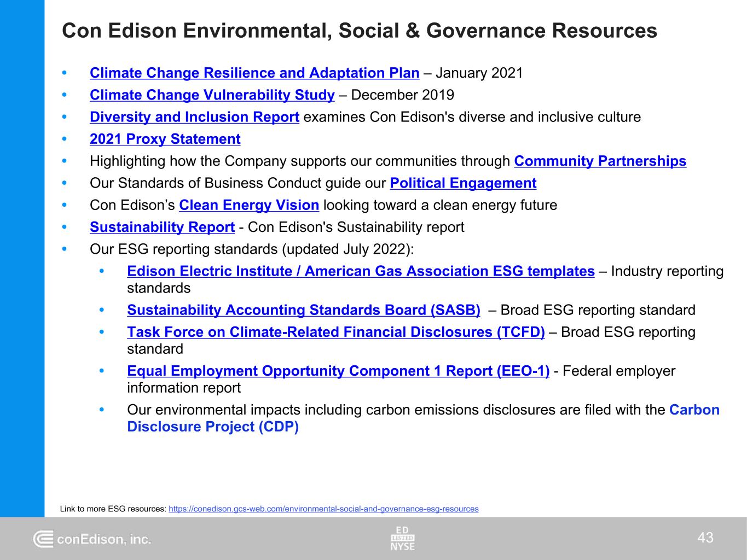Open the Task Force on Climate-Related Financial Disclosures link
This screenshot has height=560, width=747.
(x=335, y=332)
